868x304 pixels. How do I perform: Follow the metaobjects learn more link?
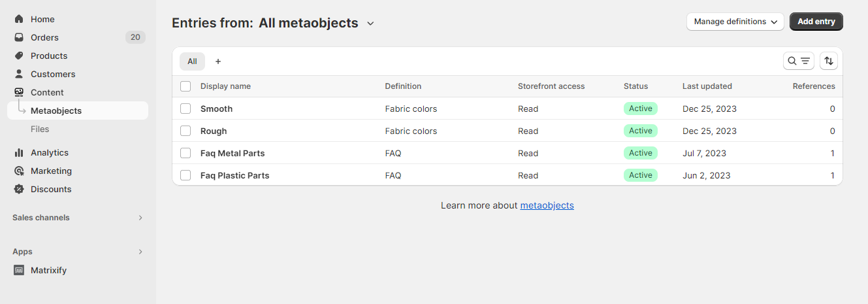pyautogui.click(x=547, y=205)
